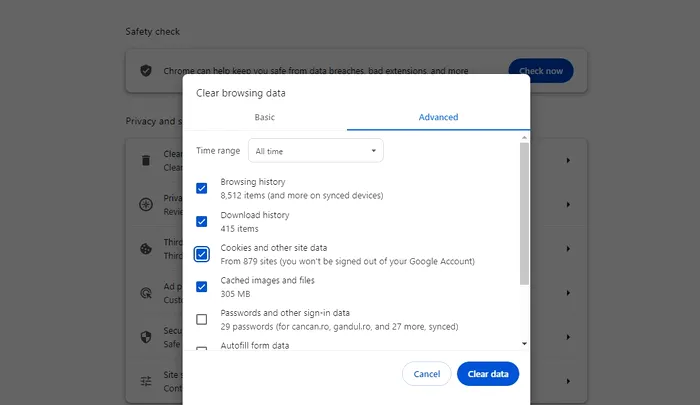Click the Time range label
The width and height of the screenshot is (700, 405).
coord(218,150)
